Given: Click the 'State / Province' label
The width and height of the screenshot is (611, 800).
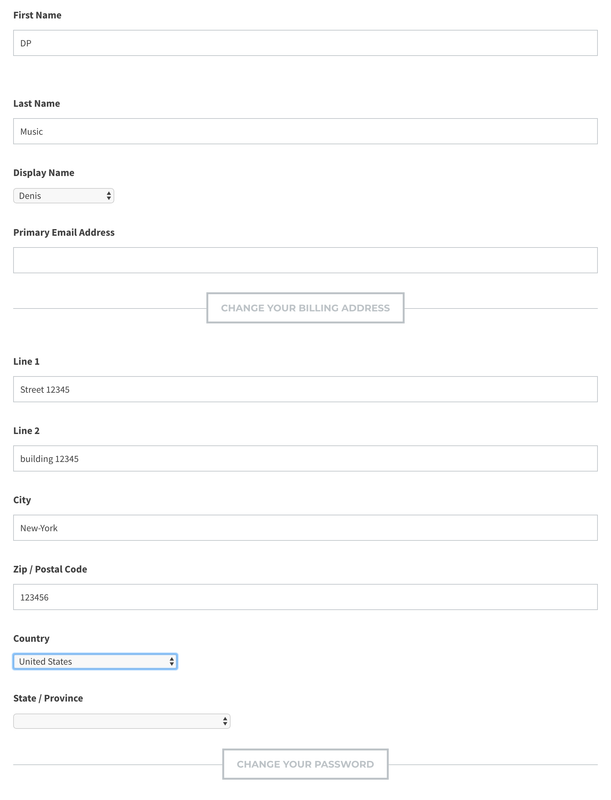Looking at the screenshot, I should 48,698.
